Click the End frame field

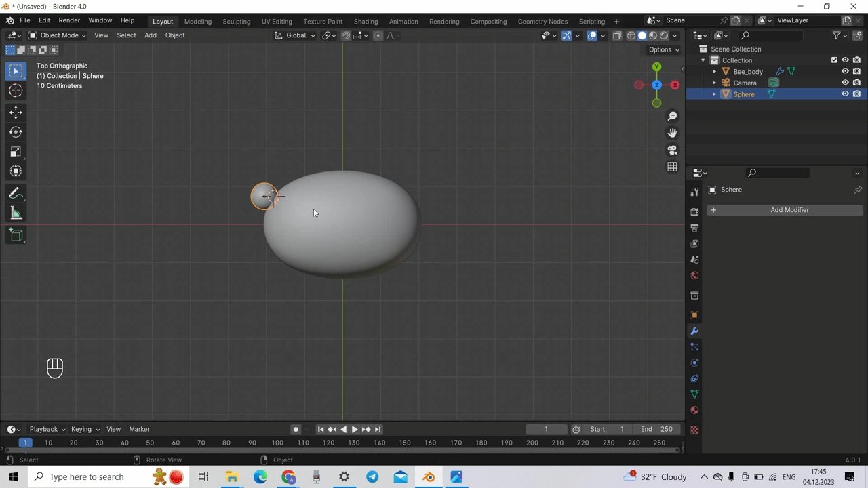[x=656, y=429]
